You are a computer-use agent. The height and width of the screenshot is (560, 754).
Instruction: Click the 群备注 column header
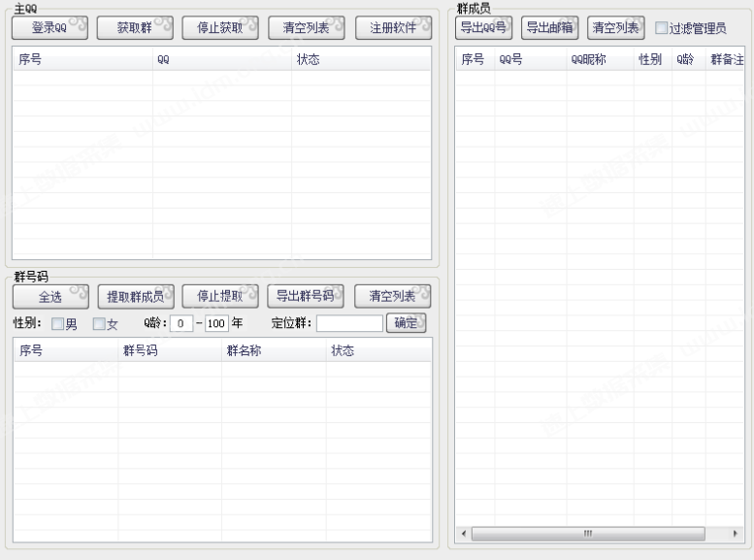[x=725, y=59]
